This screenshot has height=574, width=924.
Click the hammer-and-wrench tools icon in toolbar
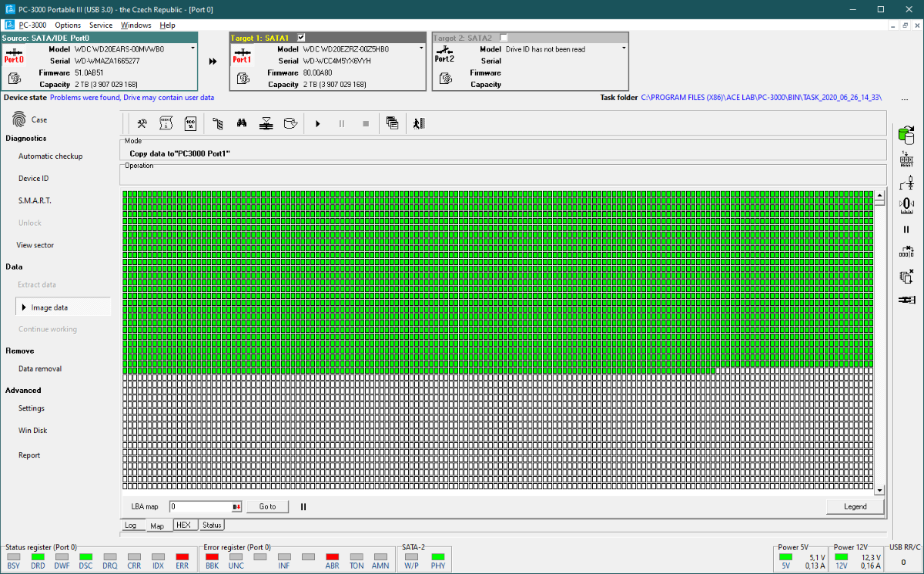[142, 123]
